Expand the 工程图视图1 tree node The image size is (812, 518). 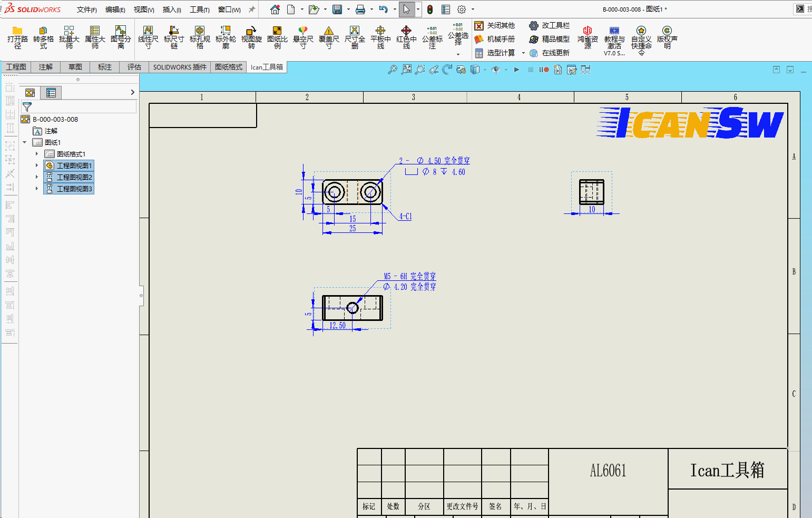(37, 165)
